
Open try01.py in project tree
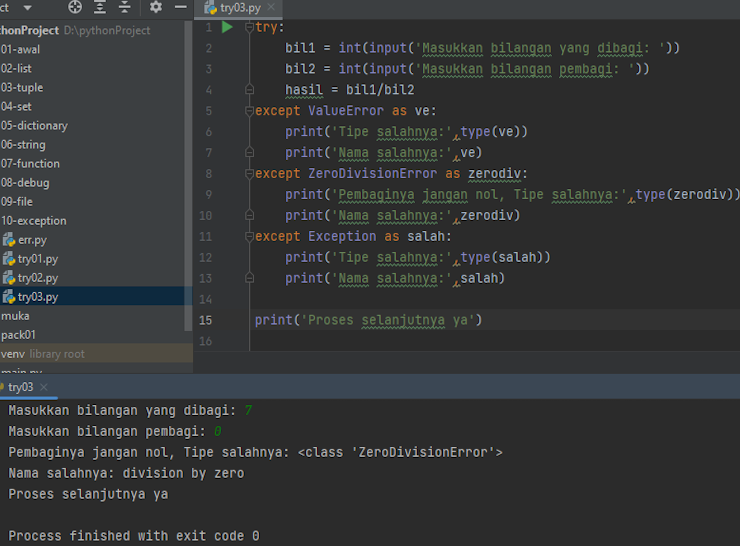(38, 259)
